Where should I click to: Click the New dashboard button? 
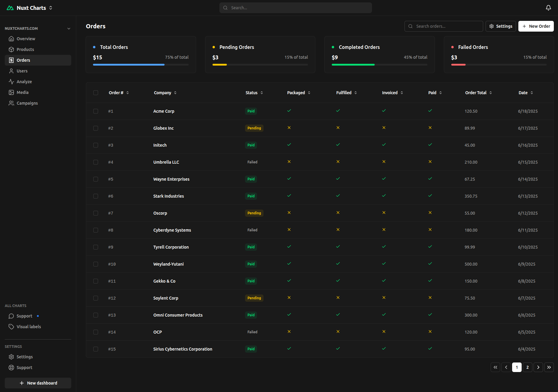click(x=38, y=383)
